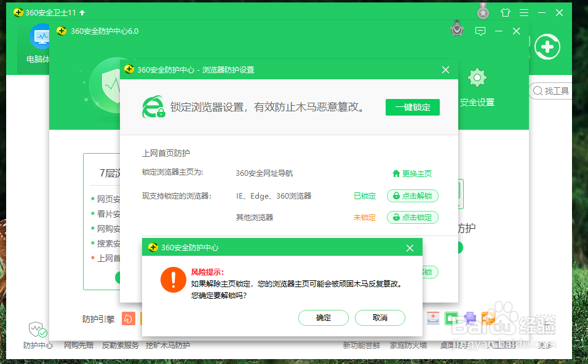
Task: Click the 风险提示 heading text
Action: (207, 272)
